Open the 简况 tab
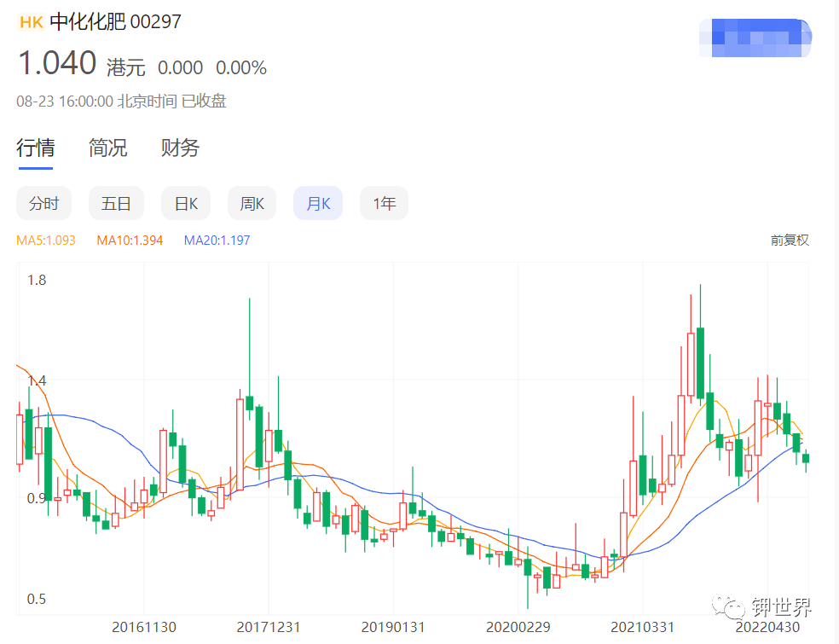 (x=107, y=148)
